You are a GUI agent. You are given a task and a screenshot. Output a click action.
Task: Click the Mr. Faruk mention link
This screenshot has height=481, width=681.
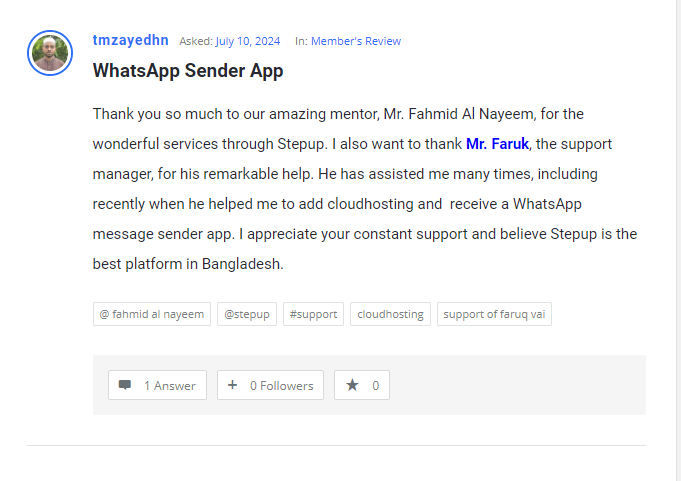tap(497, 144)
